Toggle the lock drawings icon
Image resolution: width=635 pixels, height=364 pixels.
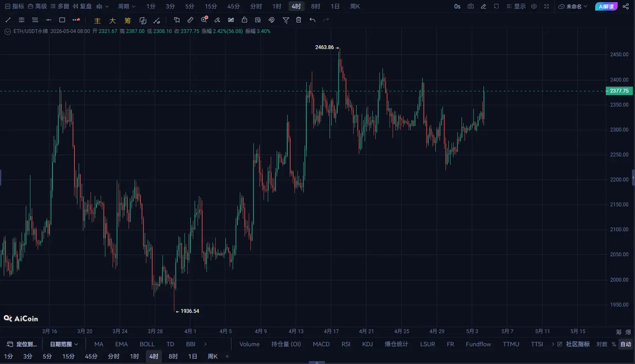(245, 20)
